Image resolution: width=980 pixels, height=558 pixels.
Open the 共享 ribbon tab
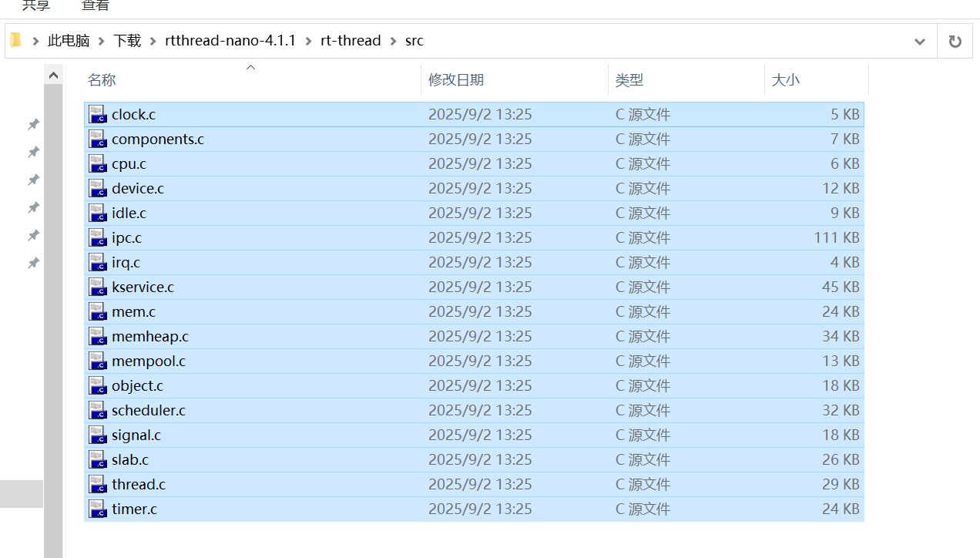coord(36,6)
